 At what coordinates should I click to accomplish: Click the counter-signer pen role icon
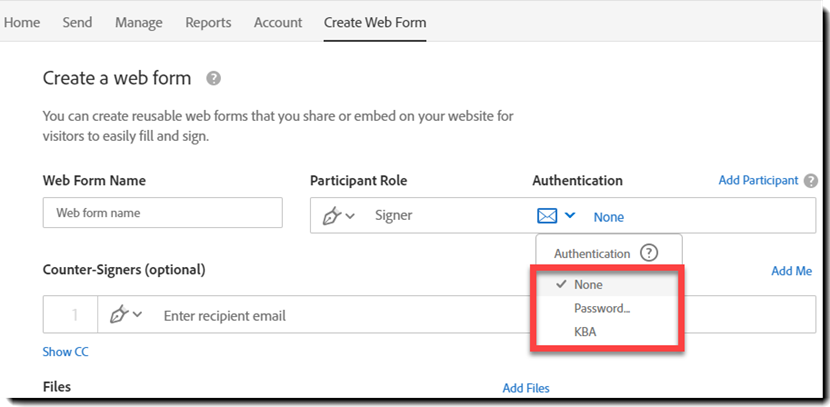tap(118, 315)
